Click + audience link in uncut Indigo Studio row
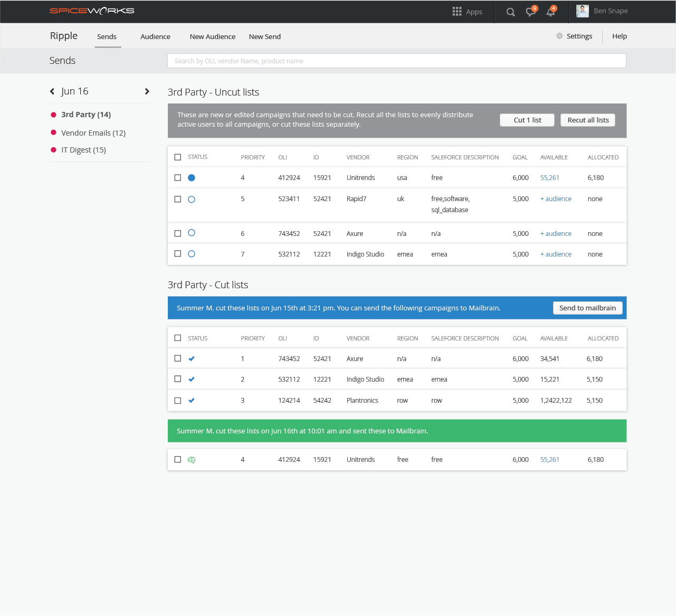 coord(556,254)
